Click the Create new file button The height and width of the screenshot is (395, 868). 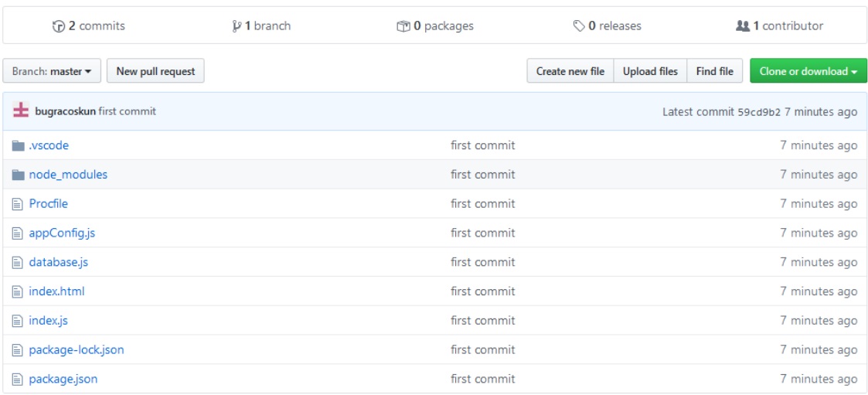tap(570, 71)
